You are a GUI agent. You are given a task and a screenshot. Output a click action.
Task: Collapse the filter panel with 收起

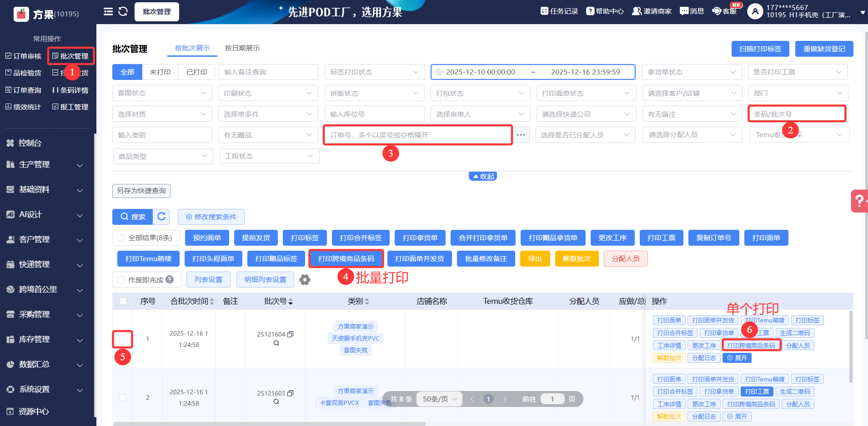point(483,176)
